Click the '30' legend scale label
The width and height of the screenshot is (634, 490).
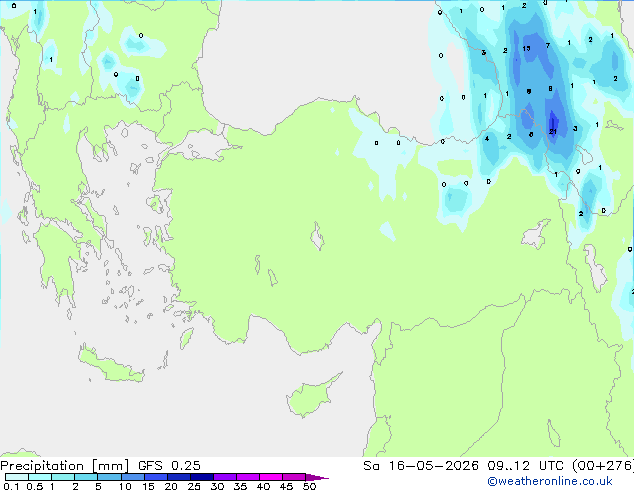[x=217, y=486]
